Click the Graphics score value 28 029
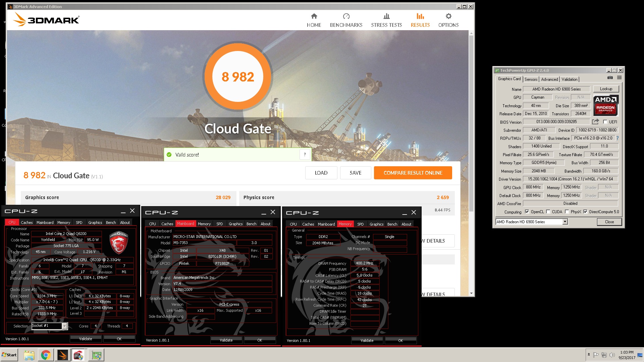This screenshot has width=644, height=362. [223, 197]
